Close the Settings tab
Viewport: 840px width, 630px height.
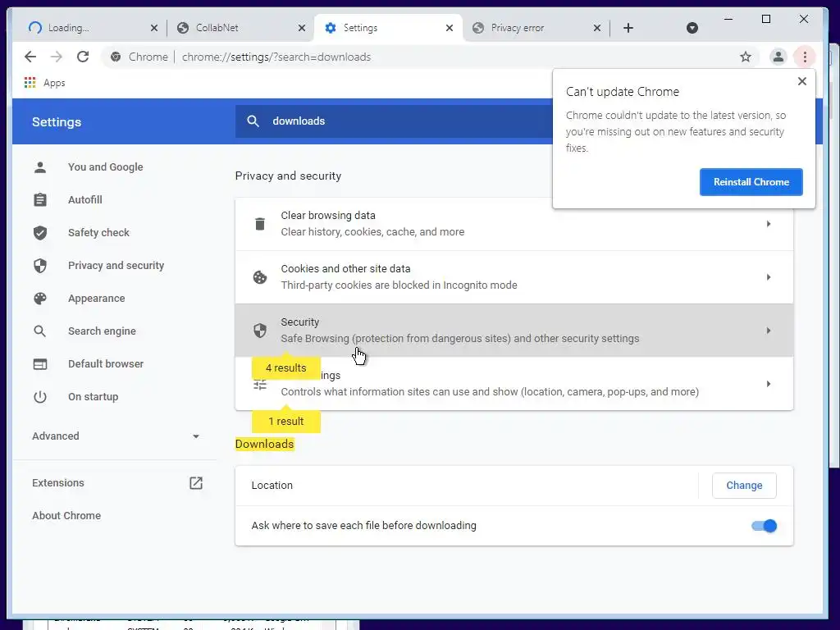point(450,28)
